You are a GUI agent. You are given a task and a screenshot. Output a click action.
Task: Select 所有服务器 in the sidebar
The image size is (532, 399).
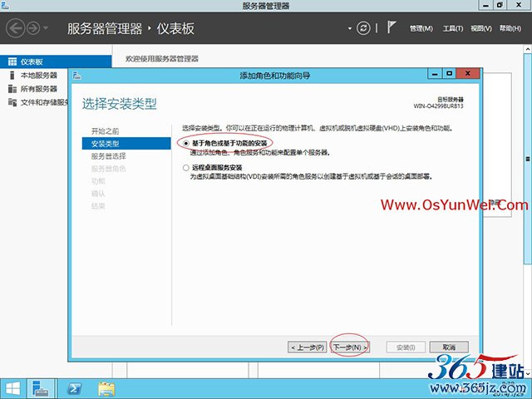tap(39, 89)
